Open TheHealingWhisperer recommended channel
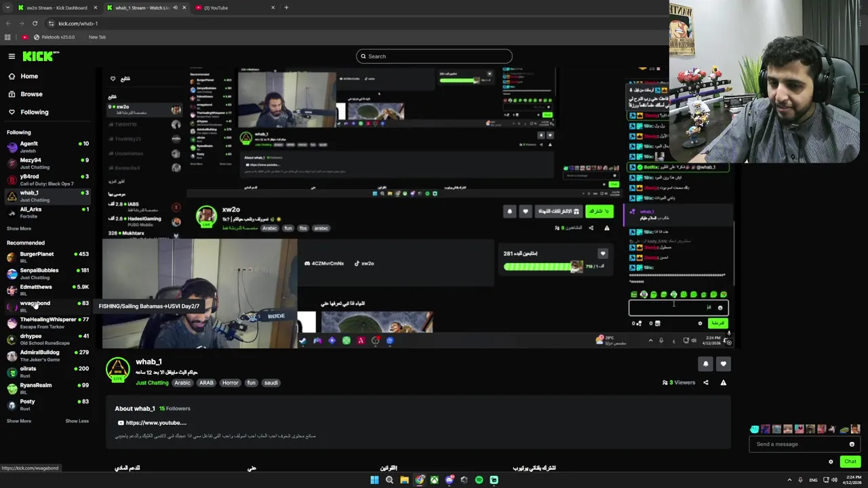The height and width of the screenshot is (488, 868). (x=47, y=322)
